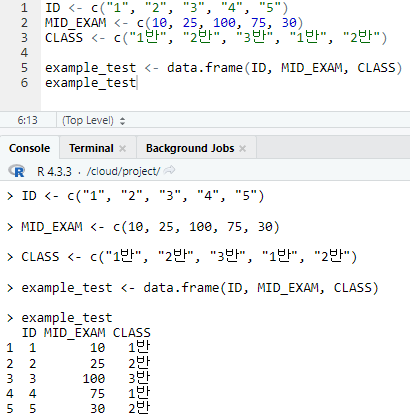Click MID_EXAM on editor line 2

pyautogui.click(x=76, y=23)
